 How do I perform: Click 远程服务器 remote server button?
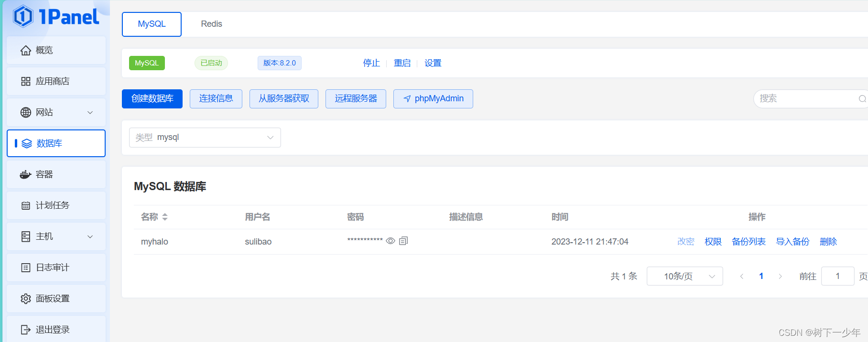click(x=356, y=99)
